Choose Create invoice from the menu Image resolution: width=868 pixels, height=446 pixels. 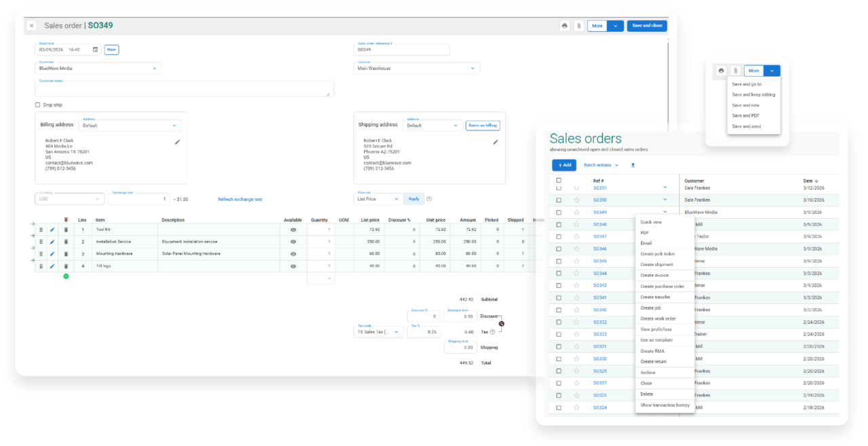[x=654, y=276]
